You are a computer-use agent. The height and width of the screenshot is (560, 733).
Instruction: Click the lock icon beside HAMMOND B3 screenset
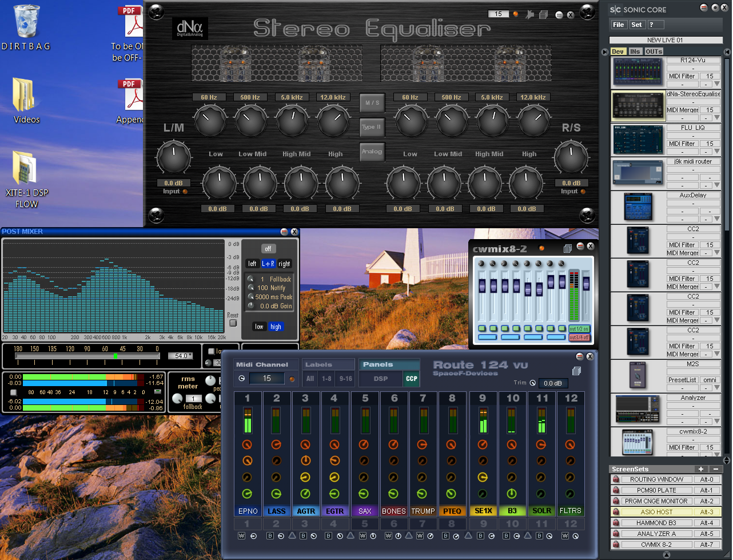tap(616, 523)
